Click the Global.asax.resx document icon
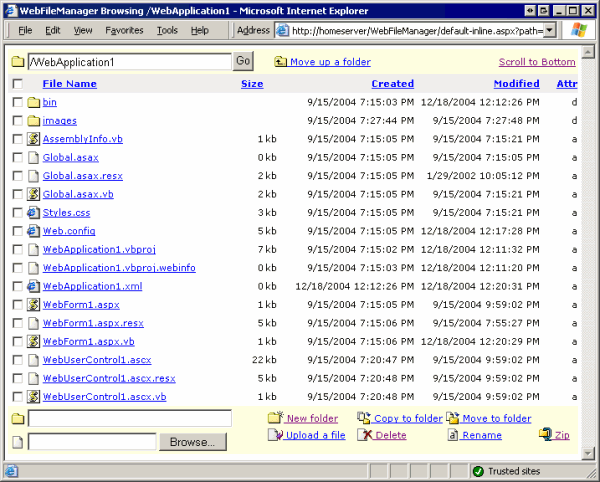Viewport: 600px width, 482px height. 34,176
